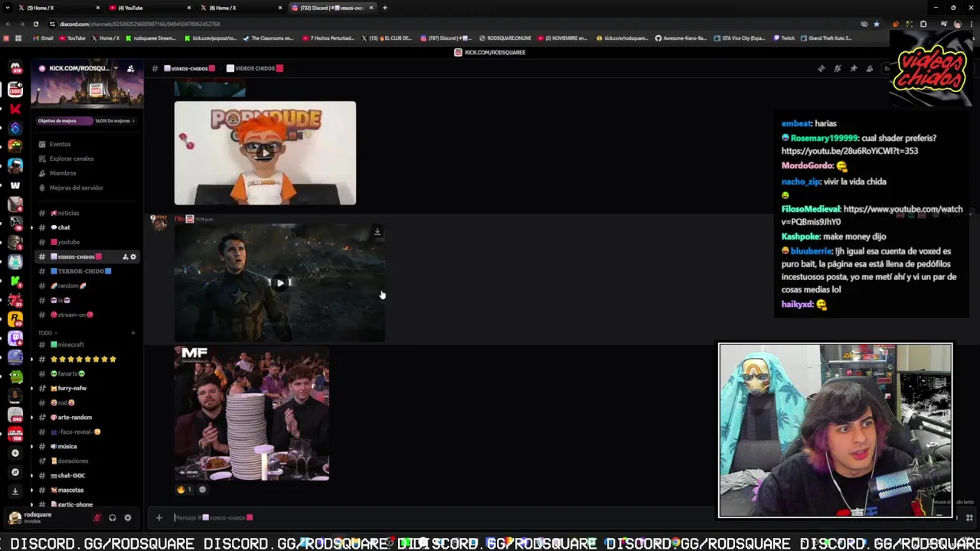Image resolution: width=980 pixels, height=551 pixels.
Task: Open the chat channel
Action: pos(86,227)
